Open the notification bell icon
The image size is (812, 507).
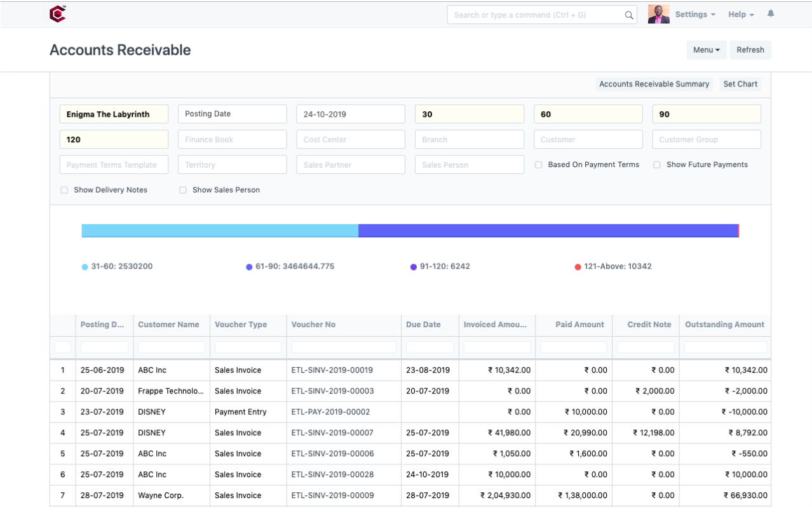[770, 13]
